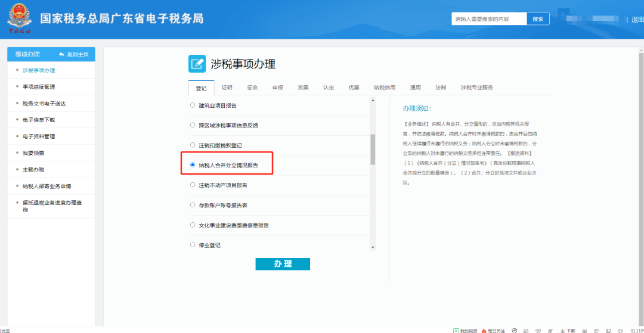Viewport: 644px width, 333px height.
Task: Click the zoom magnifier icon in status bar
Action: (633, 331)
